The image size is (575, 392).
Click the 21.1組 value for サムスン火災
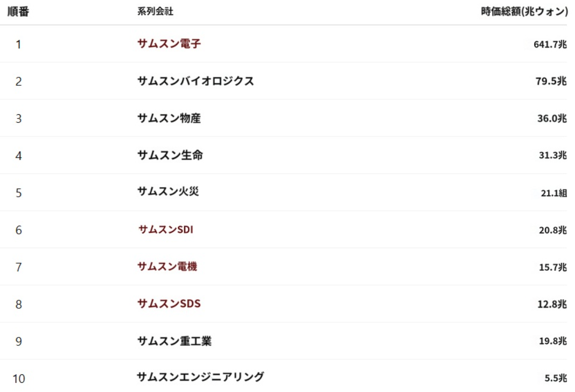coord(553,194)
